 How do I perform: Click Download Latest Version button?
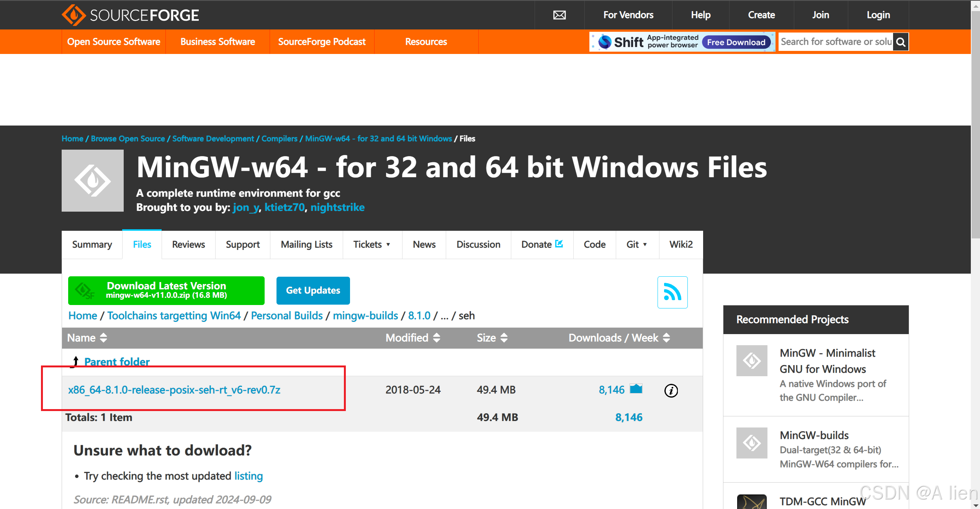pos(166,290)
